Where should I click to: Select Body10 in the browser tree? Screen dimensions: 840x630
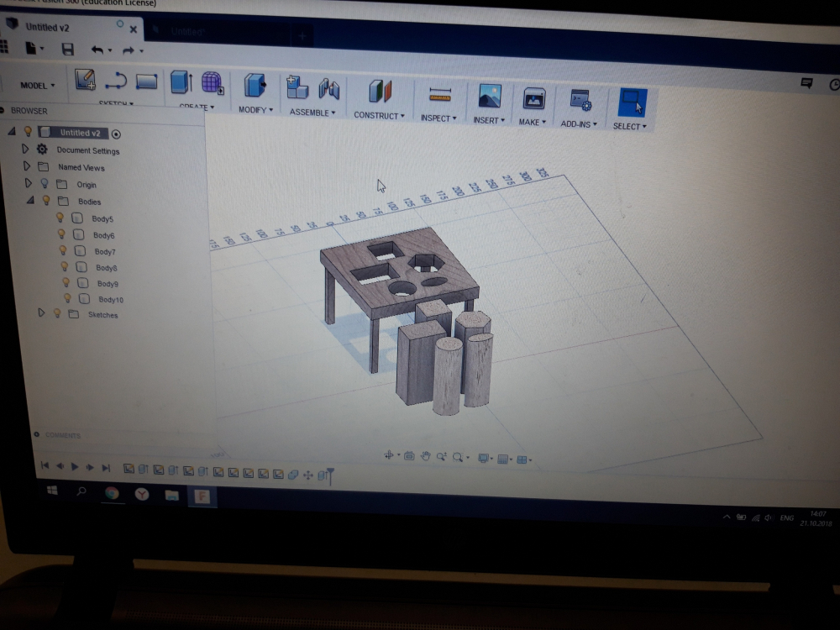click(x=111, y=300)
